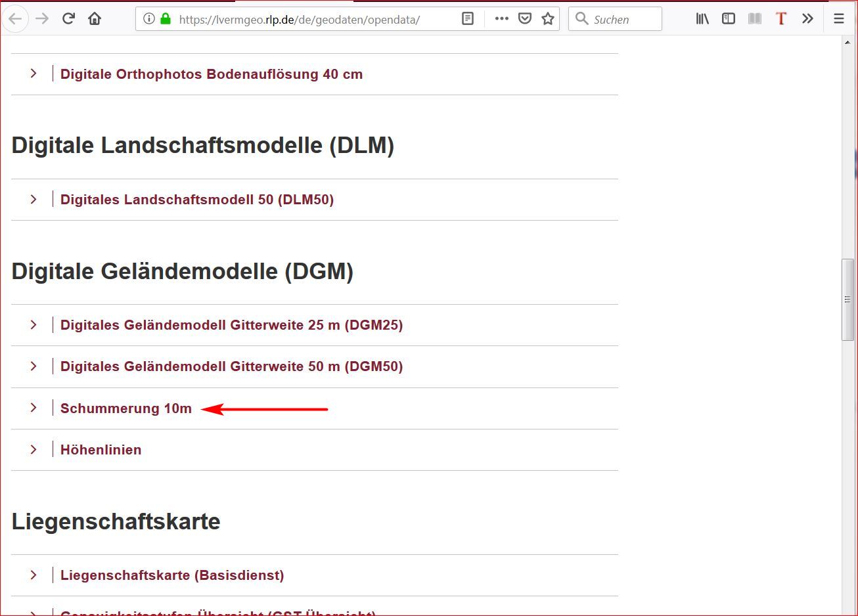The width and height of the screenshot is (858, 616).
Task: Expand Digitale Orthophotos 40 cm chevron
Action: click(34, 74)
